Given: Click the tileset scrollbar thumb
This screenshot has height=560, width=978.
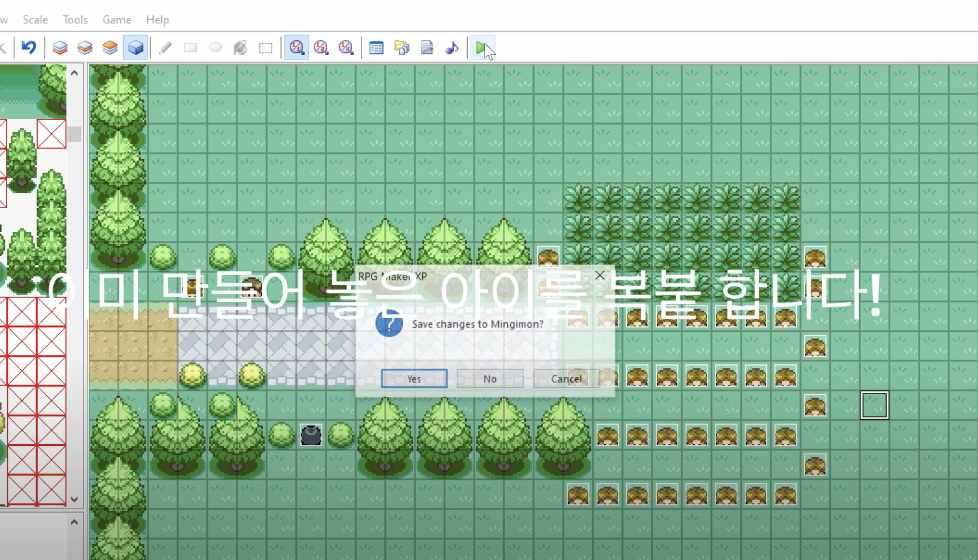Looking at the screenshot, I should coord(74,134).
